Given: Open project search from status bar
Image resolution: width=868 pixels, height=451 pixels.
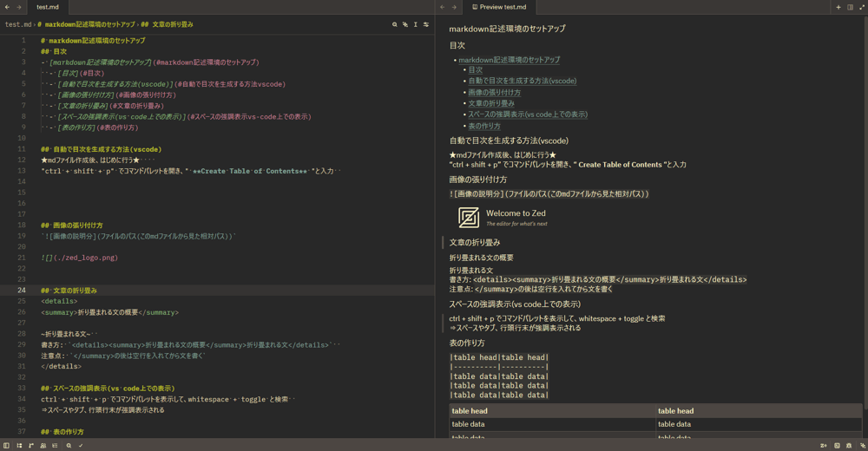Looking at the screenshot, I should click(69, 445).
